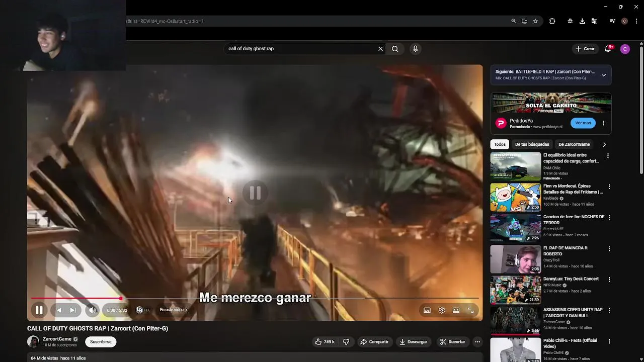Open options for 'EL RAP DE MAINCRA' video
Viewport: 644px width, 362px height.
(609, 248)
